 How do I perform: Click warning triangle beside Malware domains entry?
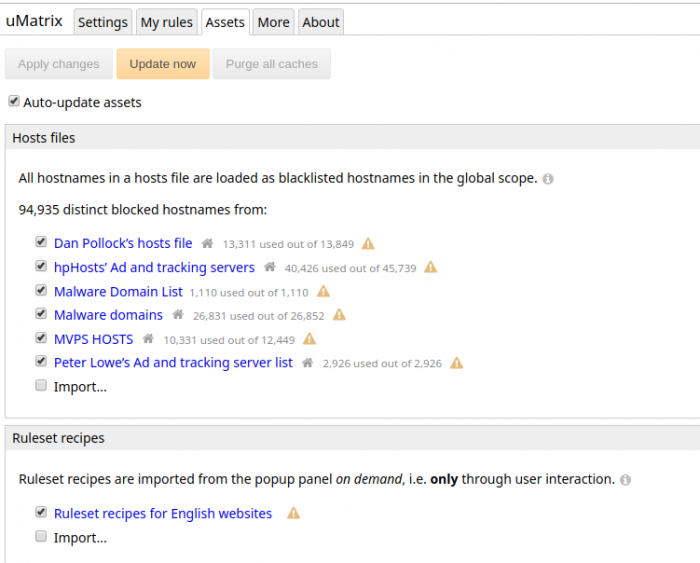(x=339, y=315)
